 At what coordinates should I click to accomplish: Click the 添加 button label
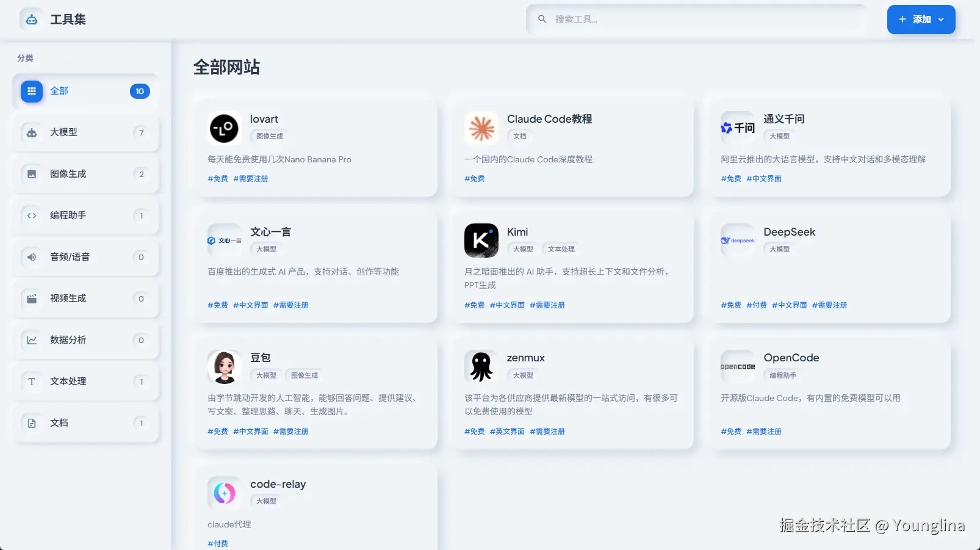point(921,20)
